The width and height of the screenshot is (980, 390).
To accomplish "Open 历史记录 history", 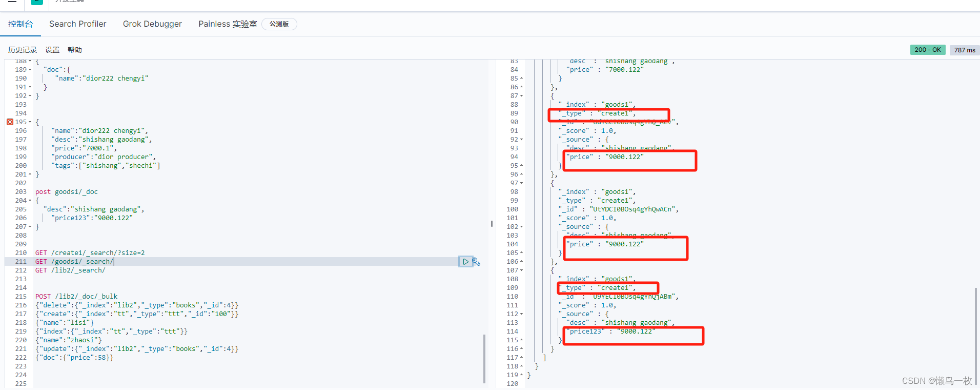I will pos(23,50).
